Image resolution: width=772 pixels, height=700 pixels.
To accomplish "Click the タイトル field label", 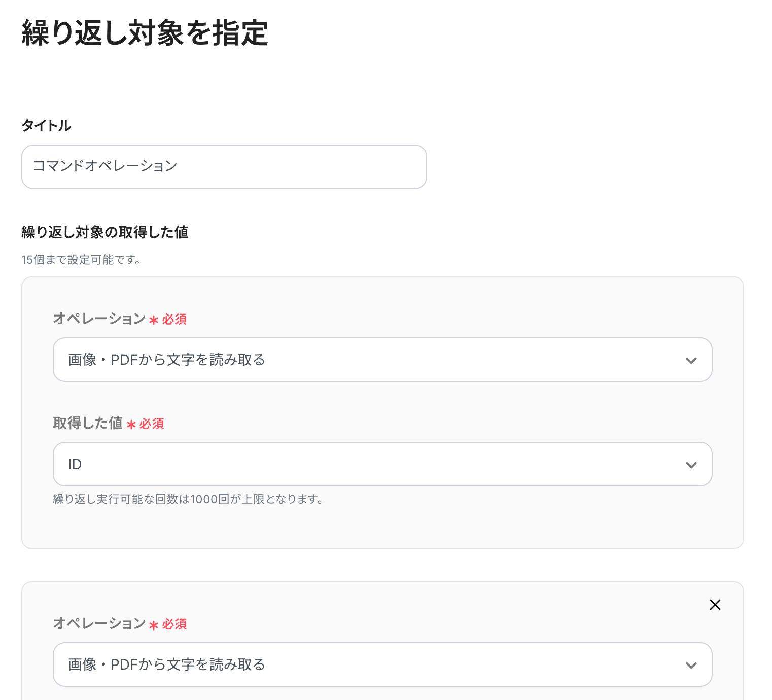I will click(x=46, y=126).
